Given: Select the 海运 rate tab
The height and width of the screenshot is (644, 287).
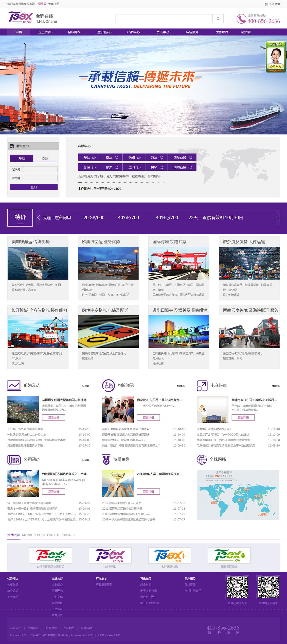Looking at the screenshot, I should pos(22,158).
